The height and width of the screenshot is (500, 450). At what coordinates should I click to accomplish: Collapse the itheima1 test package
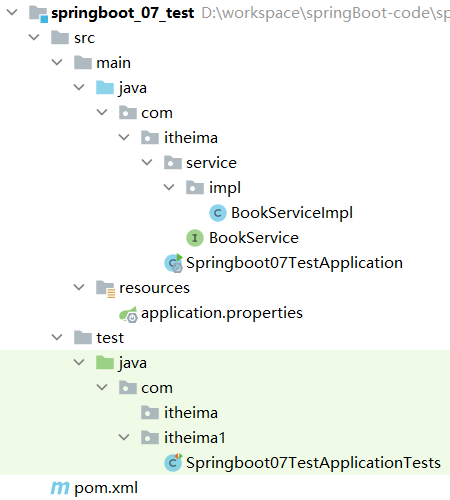[124, 437]
